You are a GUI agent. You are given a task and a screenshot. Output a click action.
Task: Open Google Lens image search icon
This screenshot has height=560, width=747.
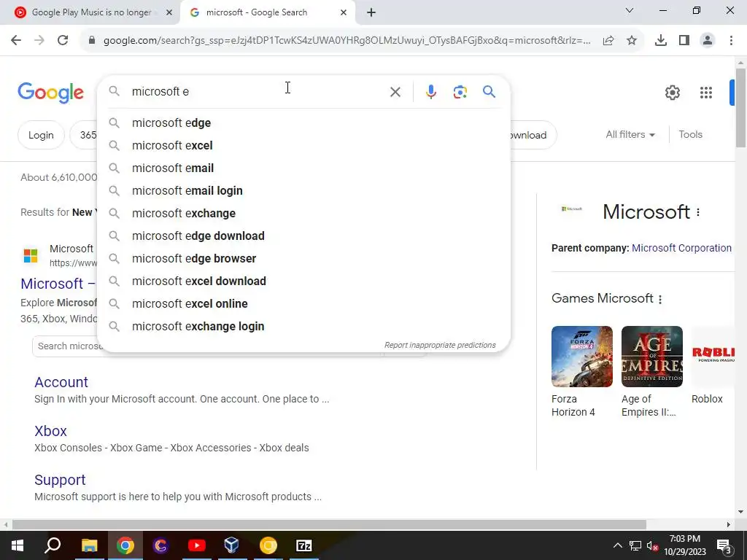click(460, 92)
